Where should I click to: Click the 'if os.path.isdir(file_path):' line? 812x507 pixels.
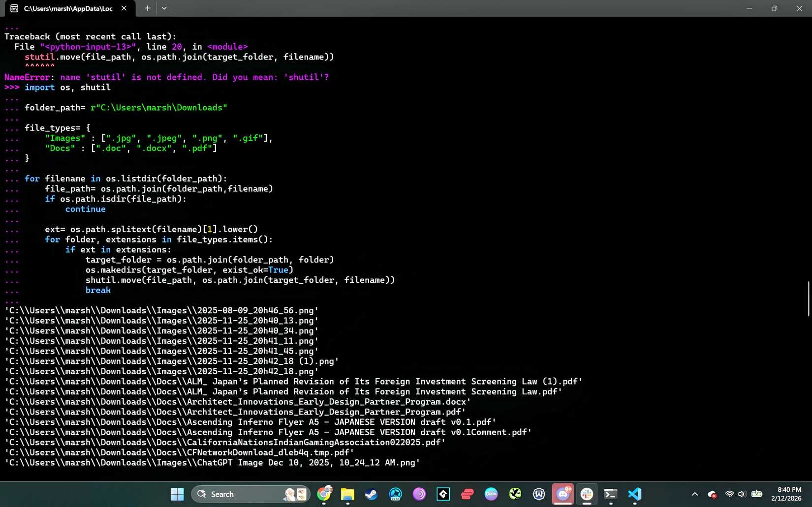pos(116,199)
